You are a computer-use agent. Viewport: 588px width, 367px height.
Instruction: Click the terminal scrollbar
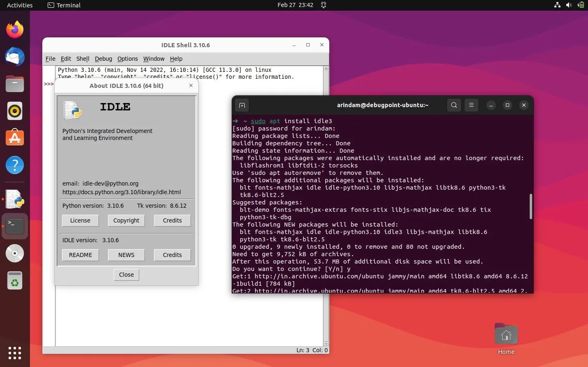(531, 206)
